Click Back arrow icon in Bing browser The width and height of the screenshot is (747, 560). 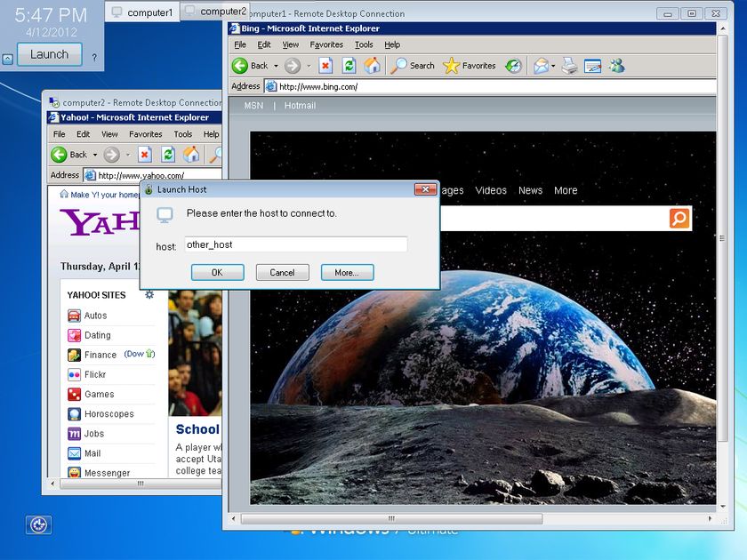pos(240,66)
